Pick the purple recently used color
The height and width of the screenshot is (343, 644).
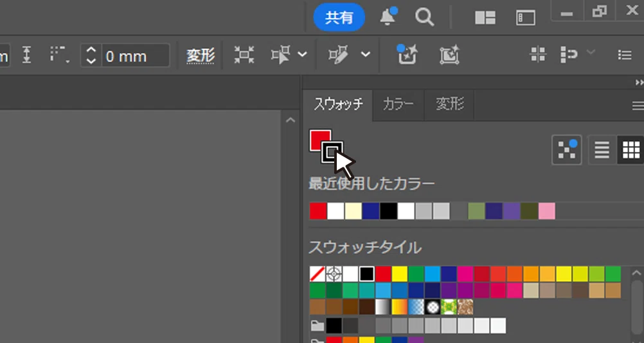tap(512, 211)
